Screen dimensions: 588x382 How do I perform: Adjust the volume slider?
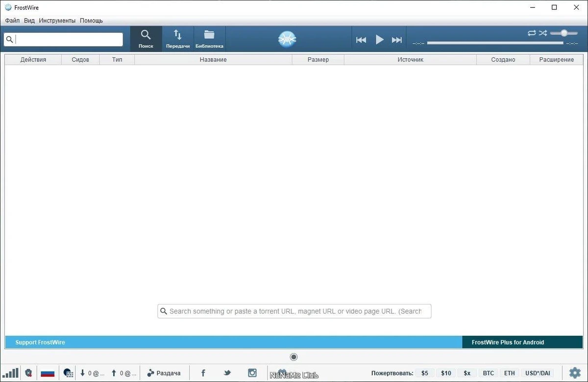click(564, 33)
